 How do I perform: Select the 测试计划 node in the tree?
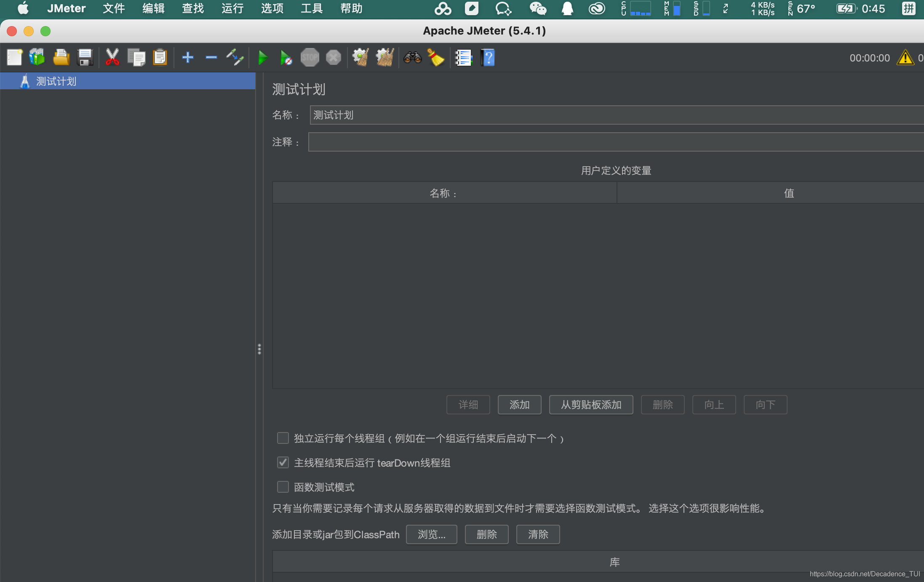point(55,81)
